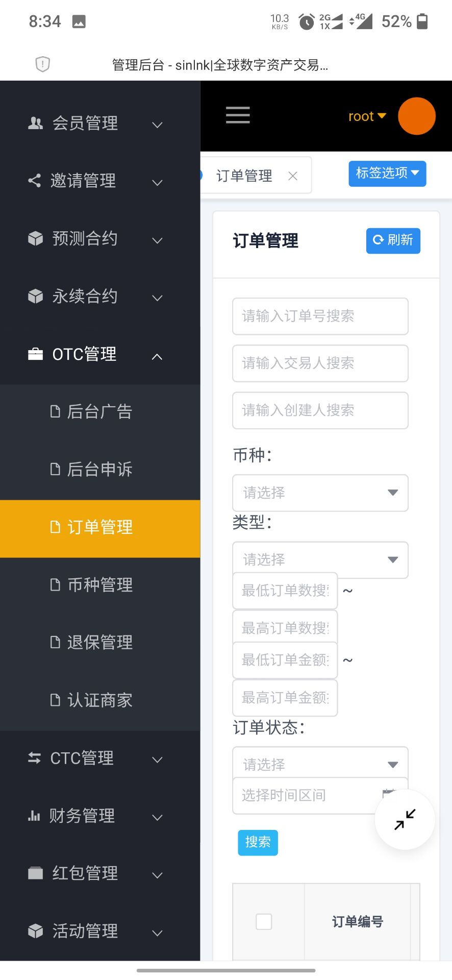The height and width of the screenshot is (980, 452).
Task: Expand the 标签选项 dropdown
Action: (x=387, y=174)
